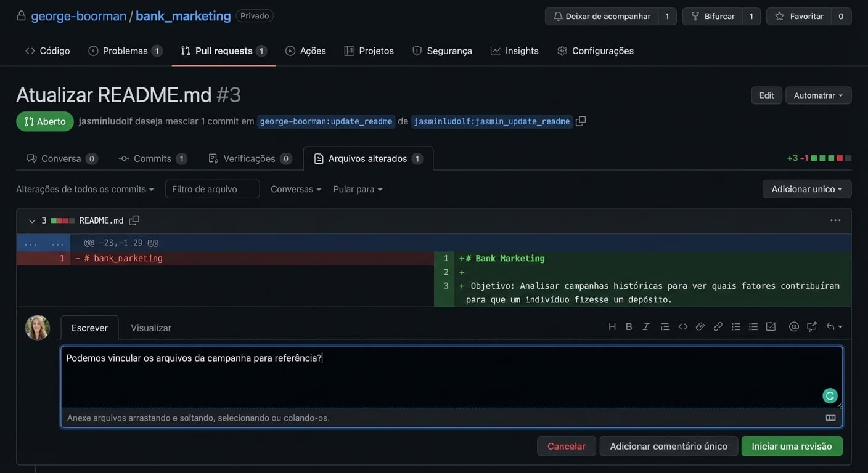Open the Verificações tab

pos(250,158)
